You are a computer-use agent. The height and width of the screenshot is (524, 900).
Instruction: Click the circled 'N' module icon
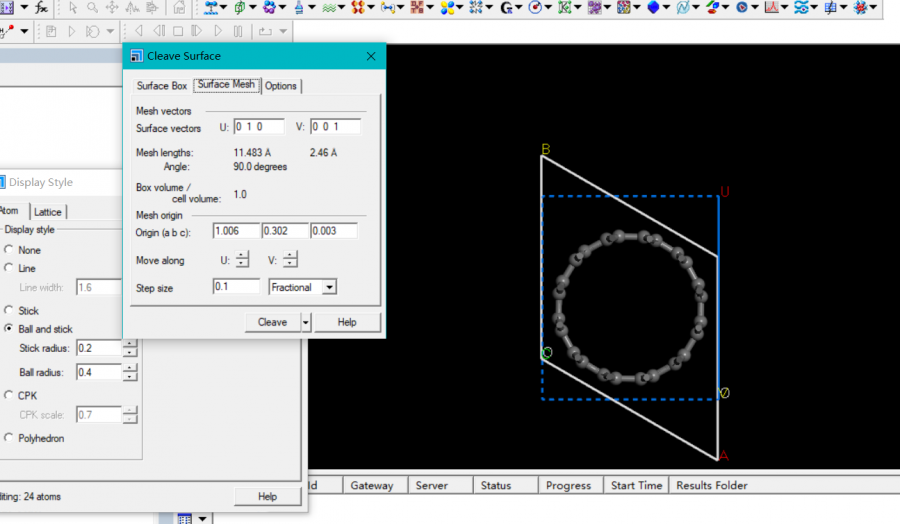pos(682,7)
